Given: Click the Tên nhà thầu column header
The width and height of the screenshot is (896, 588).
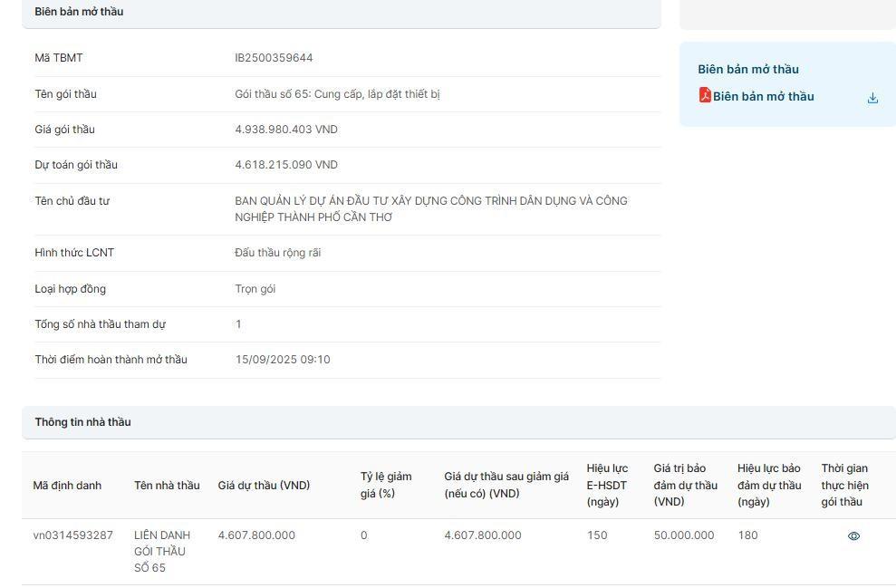Looking at the screenshot, I should [x=167, y=486].
